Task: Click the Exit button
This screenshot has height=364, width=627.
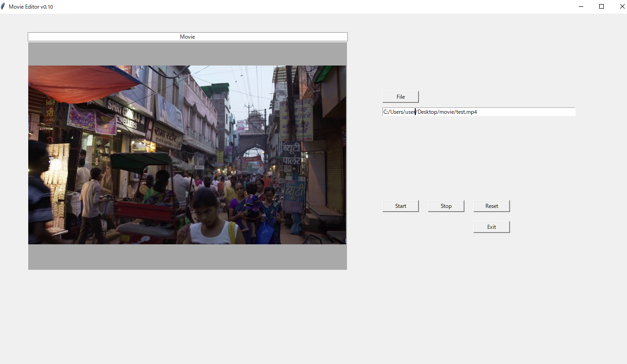Action: [491, 227]
